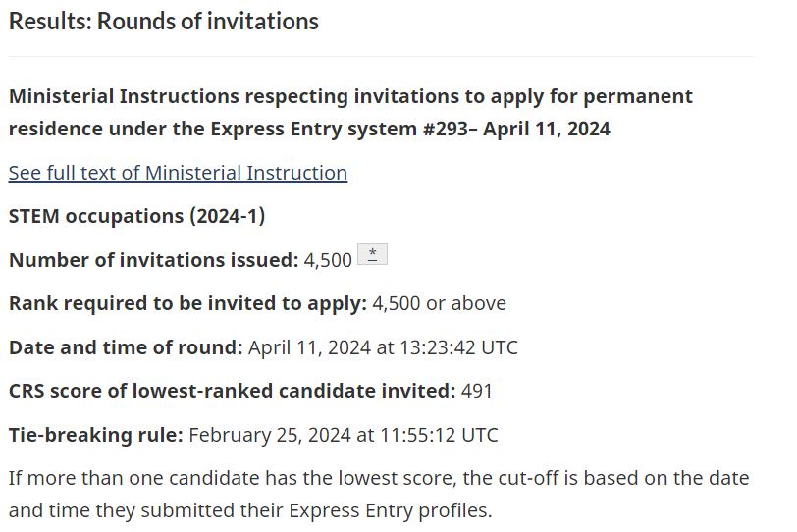Click the Date and time of round label
Viewport: 797px width, 532px height.
(x=126, y=347)
